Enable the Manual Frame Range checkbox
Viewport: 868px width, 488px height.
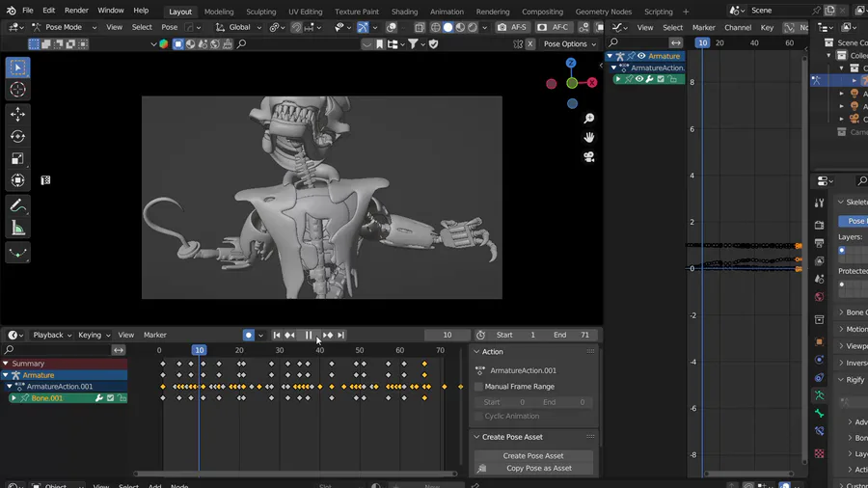tap(479, 387)
